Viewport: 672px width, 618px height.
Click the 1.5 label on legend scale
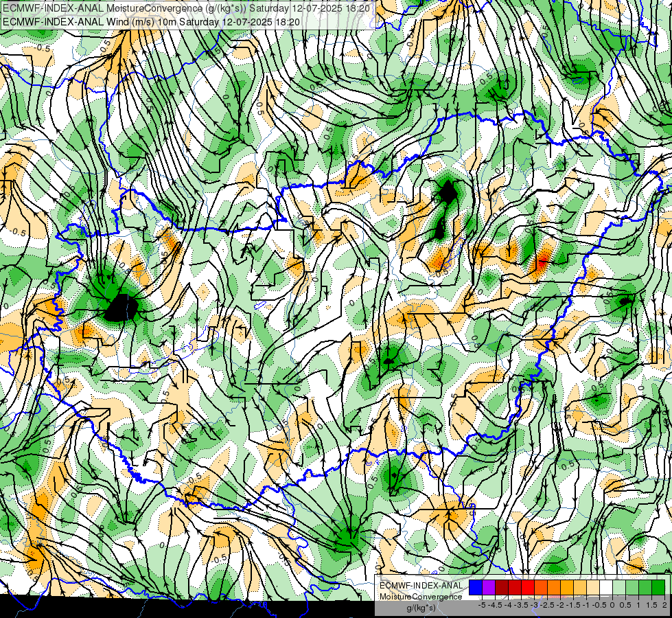(652, 605)
